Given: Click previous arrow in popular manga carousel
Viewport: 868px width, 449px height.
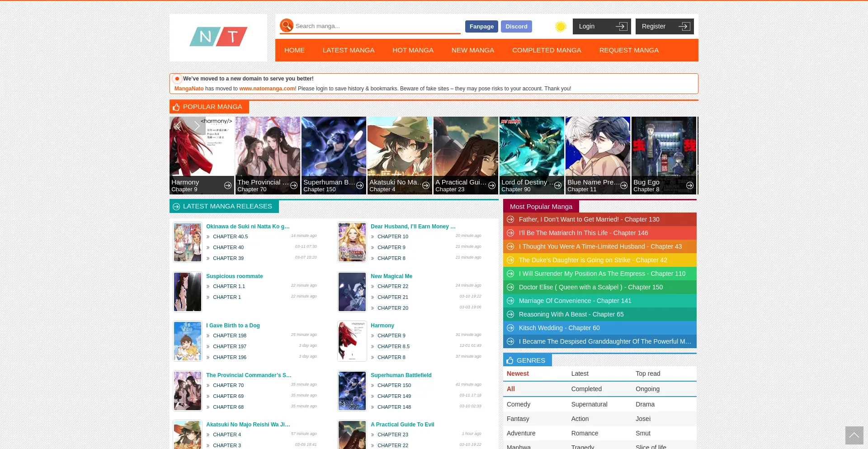Looking at the screenshot, I should (x=178, y=126).
